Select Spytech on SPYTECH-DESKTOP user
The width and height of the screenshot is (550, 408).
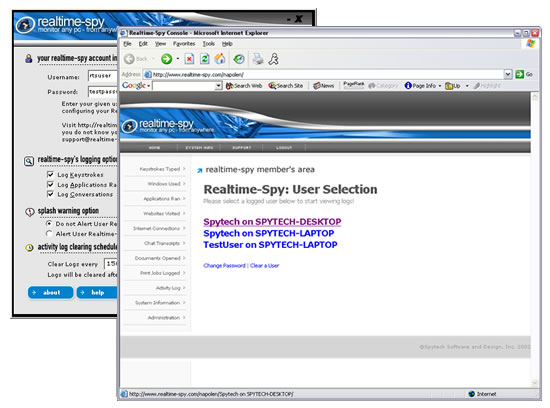[272, 222]
